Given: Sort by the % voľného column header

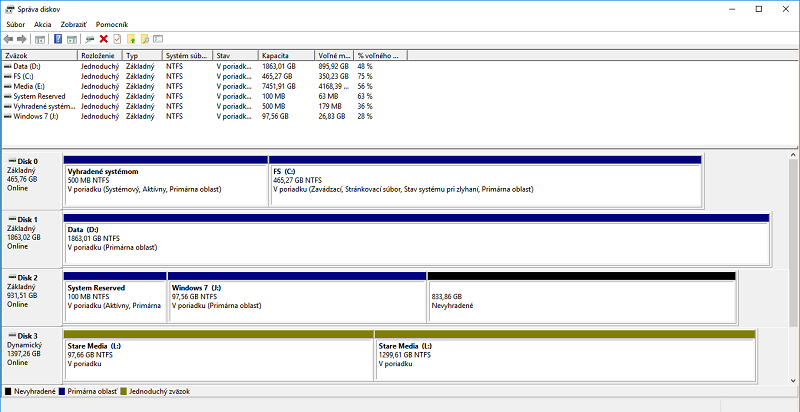Looking at the screenshot, I should coord(381,56).
